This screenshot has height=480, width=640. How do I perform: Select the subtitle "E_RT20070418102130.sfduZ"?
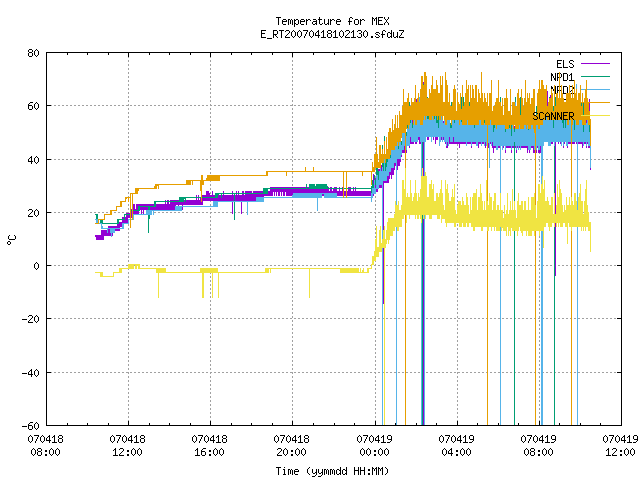point(332,34)
